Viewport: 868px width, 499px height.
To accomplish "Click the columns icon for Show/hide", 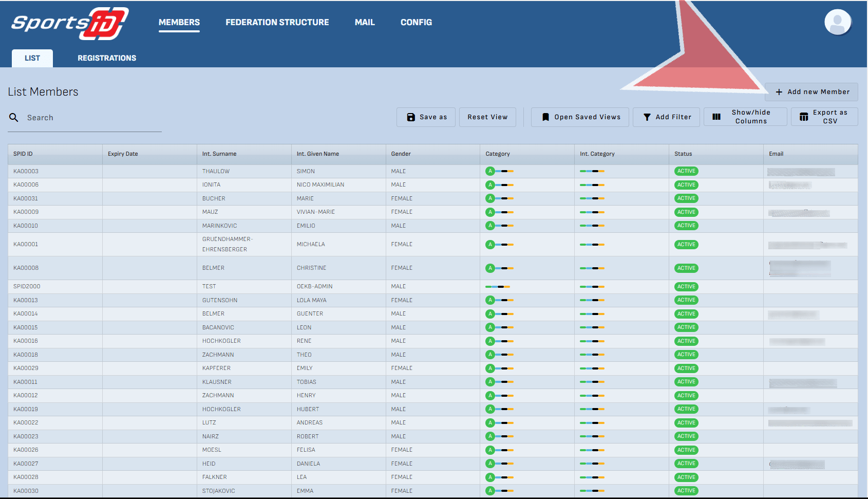I will (x=716, y=117).
